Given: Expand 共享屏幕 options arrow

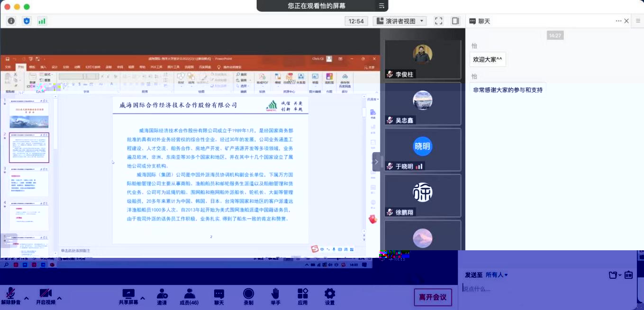Looking at the screenshot, I should pyautogui.click(x=143, y=299).
